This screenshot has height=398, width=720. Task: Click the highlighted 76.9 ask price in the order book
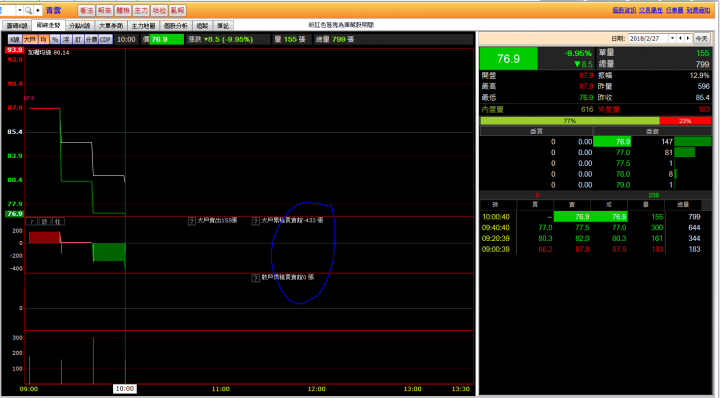[x=612, y=142]
